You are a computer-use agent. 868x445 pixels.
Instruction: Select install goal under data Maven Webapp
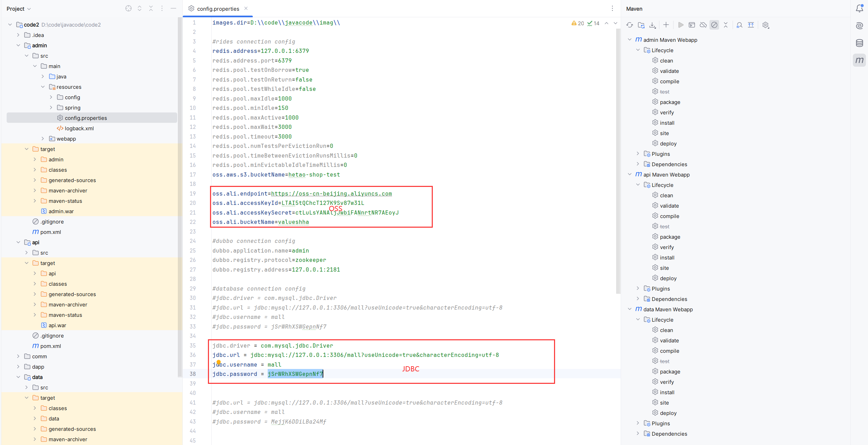(667, 392)
